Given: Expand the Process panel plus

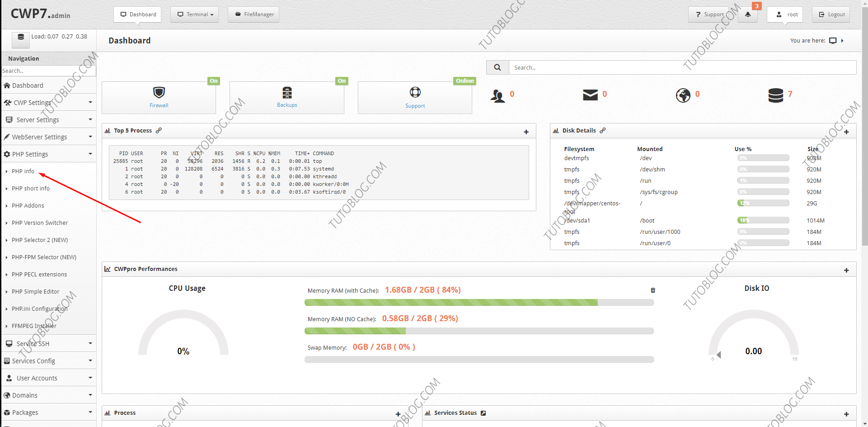Looking at the screenshot, I should [398, 414].
